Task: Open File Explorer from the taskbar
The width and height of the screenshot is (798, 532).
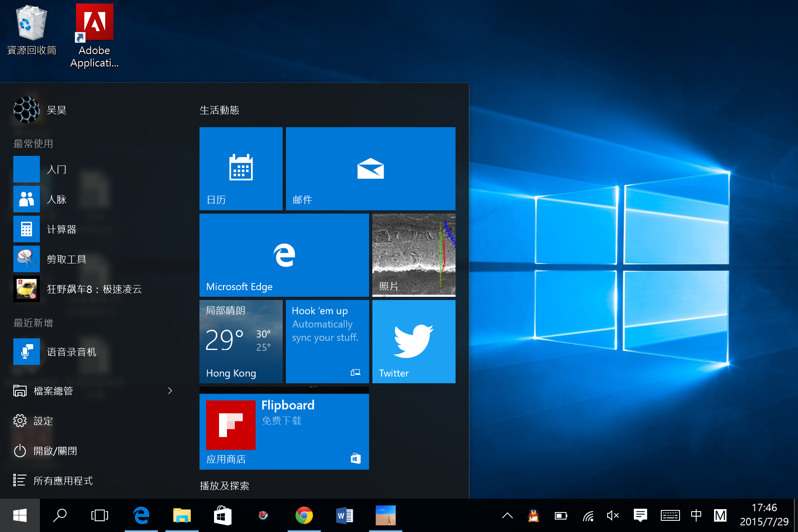Action: 182,515
